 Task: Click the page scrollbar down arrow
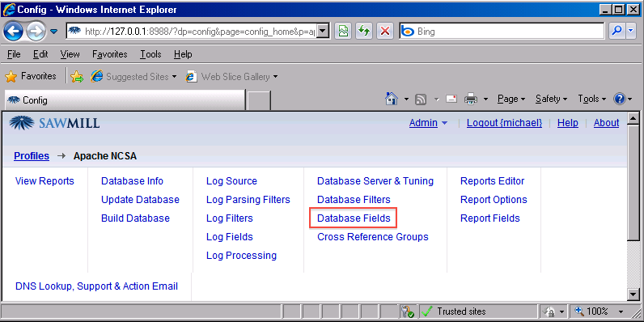coord(633,294)
